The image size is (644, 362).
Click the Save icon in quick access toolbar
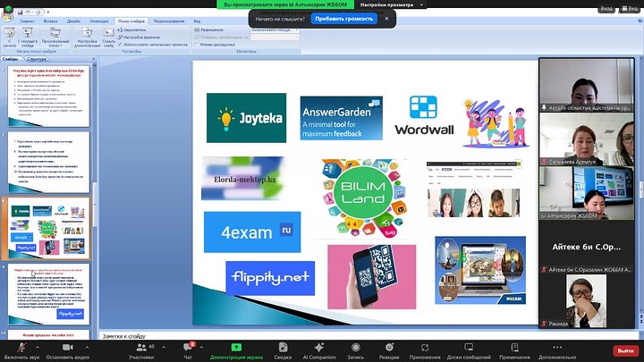click(x=20, y=13)
